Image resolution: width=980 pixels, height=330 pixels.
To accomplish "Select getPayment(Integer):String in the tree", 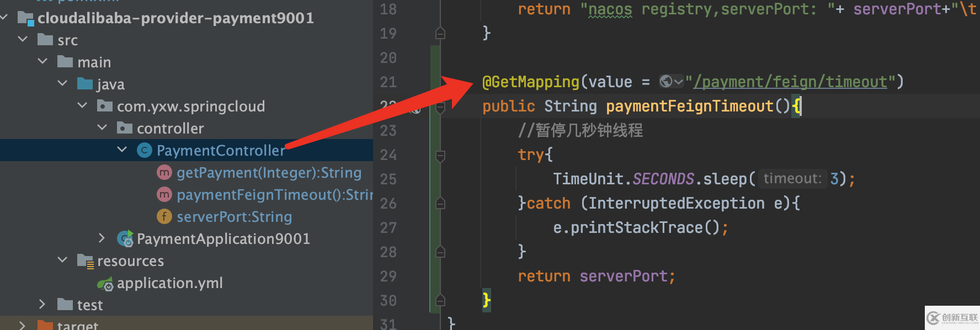I will (x=269, y=173).
